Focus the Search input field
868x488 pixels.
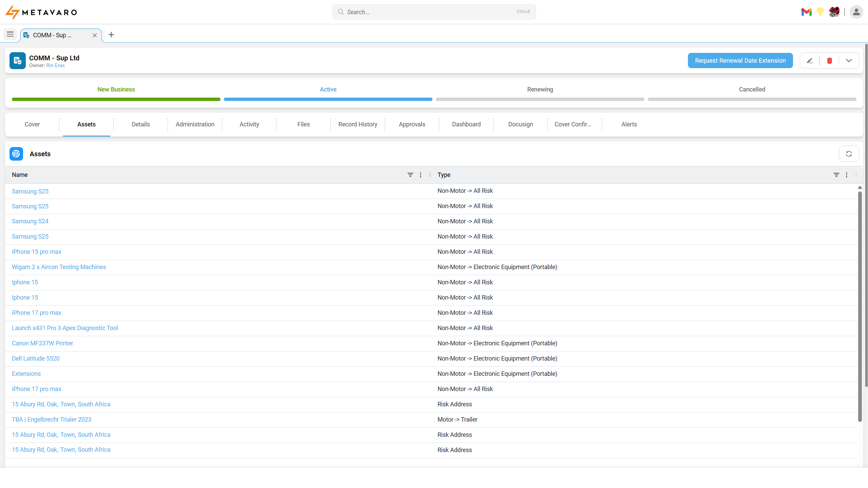(x=434, y=12)
